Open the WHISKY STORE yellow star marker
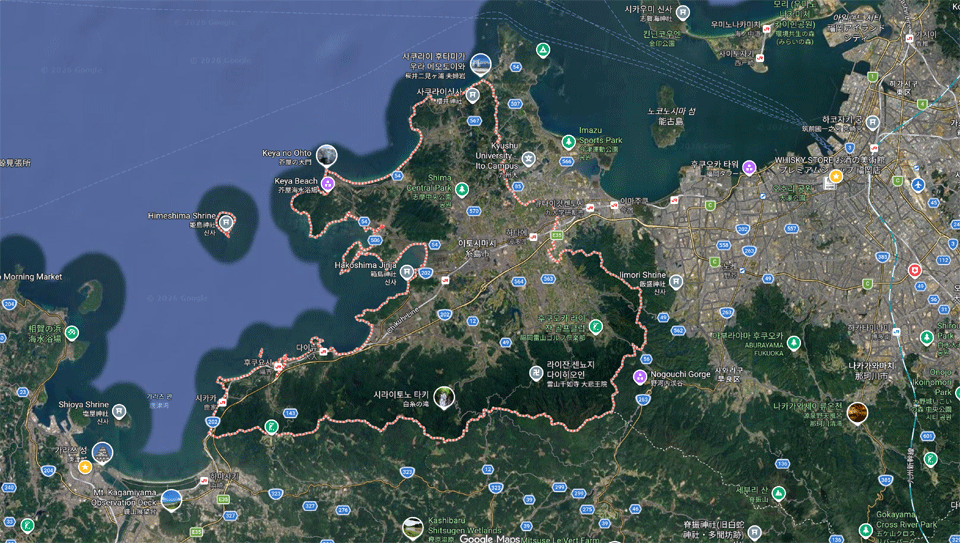960x543 pixels. [x=836, y=176]
